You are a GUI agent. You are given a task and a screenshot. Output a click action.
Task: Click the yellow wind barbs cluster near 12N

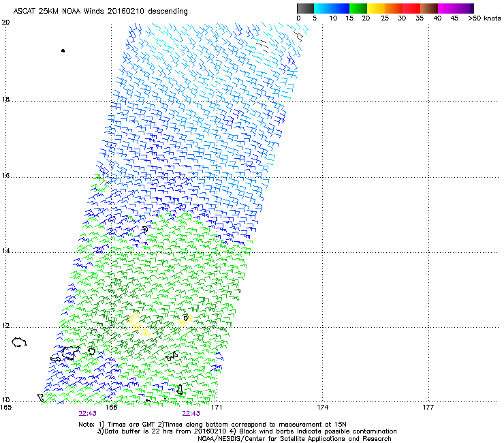coord(139,325)
